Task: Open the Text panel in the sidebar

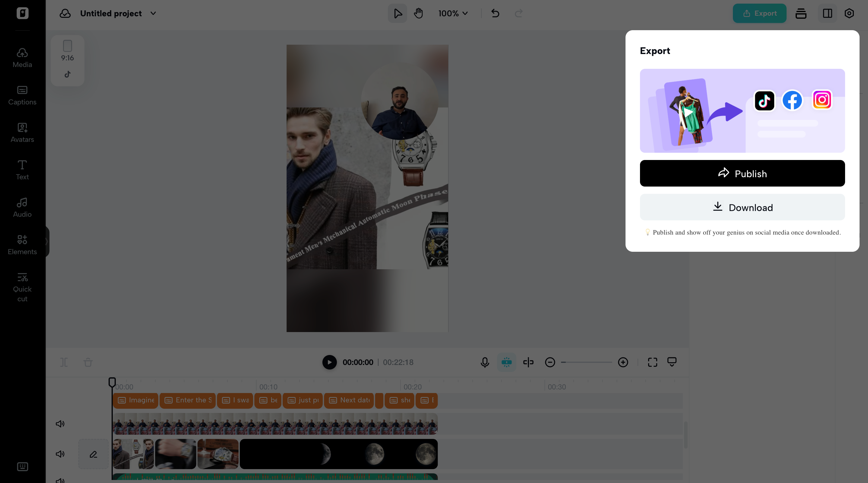Action: [x=22, y=169]
